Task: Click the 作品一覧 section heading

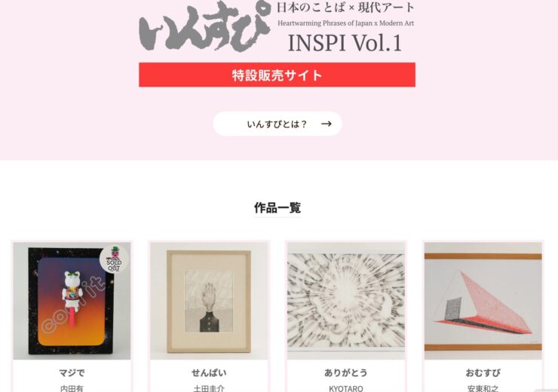Action: pyautogui.click(x=277, y=208)
